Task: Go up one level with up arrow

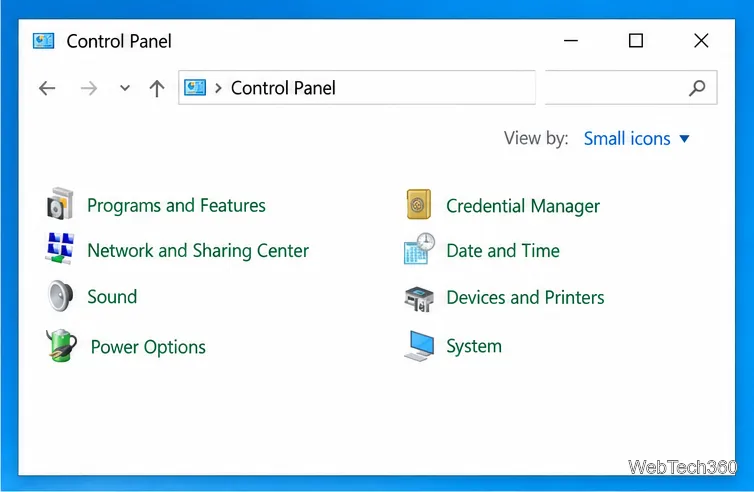Action: point(157,88)
